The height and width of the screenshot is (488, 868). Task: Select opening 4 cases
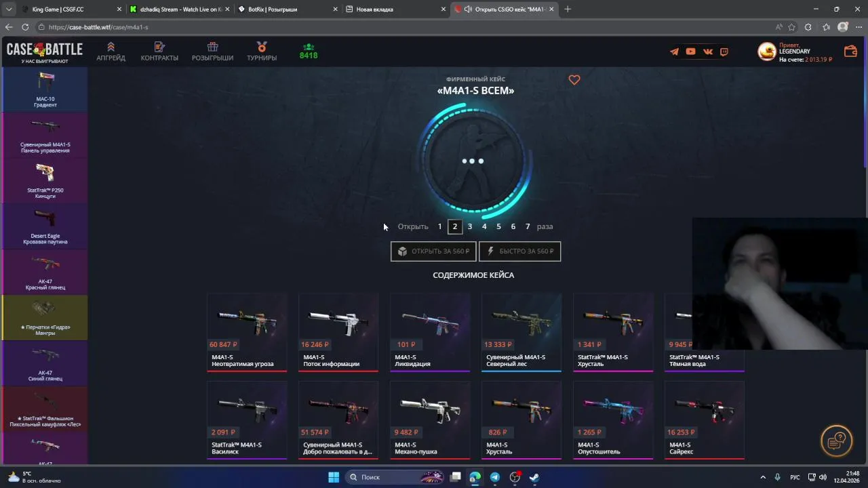pos(484,226)
